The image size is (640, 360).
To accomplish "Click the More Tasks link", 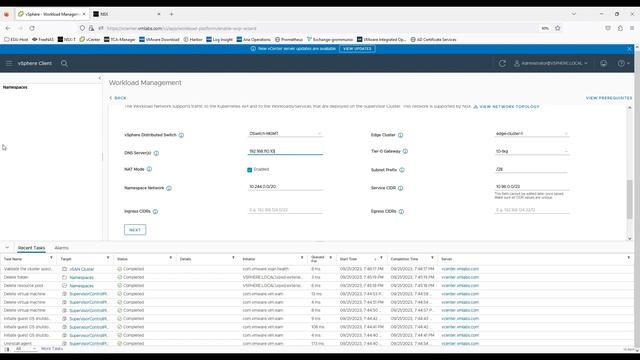I will (52, 349).
